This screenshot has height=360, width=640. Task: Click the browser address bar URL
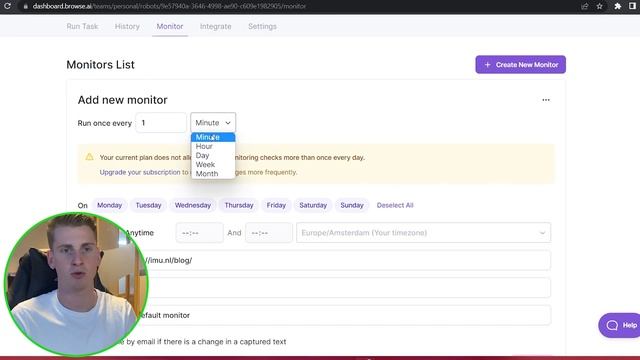[x=169, y=6]
